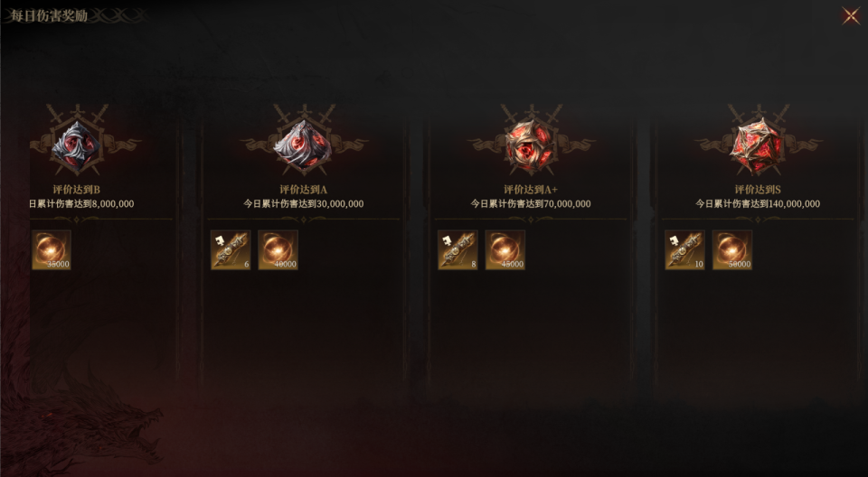Click the 评价达到S label

tap(758, 190)
